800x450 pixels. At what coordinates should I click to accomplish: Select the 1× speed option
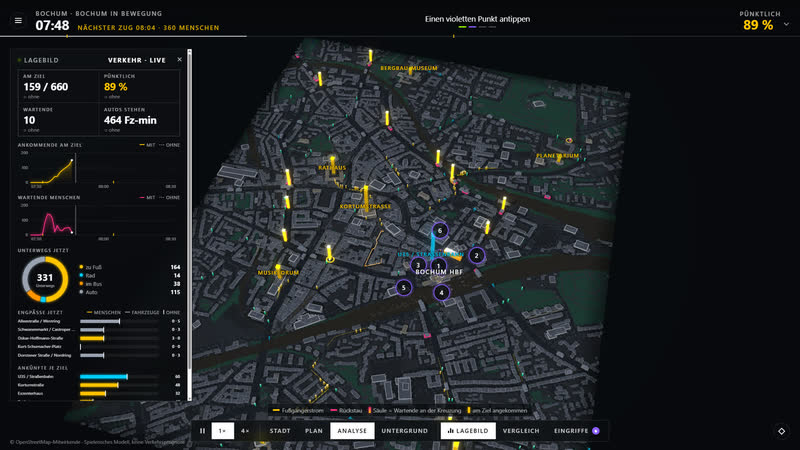click(222, 431)
